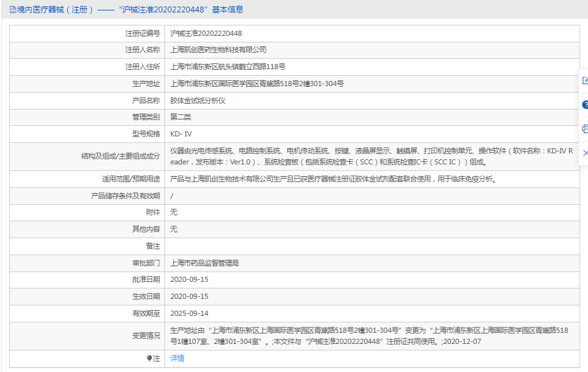This screenshot has height=372, width=588.
Task: Select the 生效日期 value 2020-09-15
Action: coord(189,297)
